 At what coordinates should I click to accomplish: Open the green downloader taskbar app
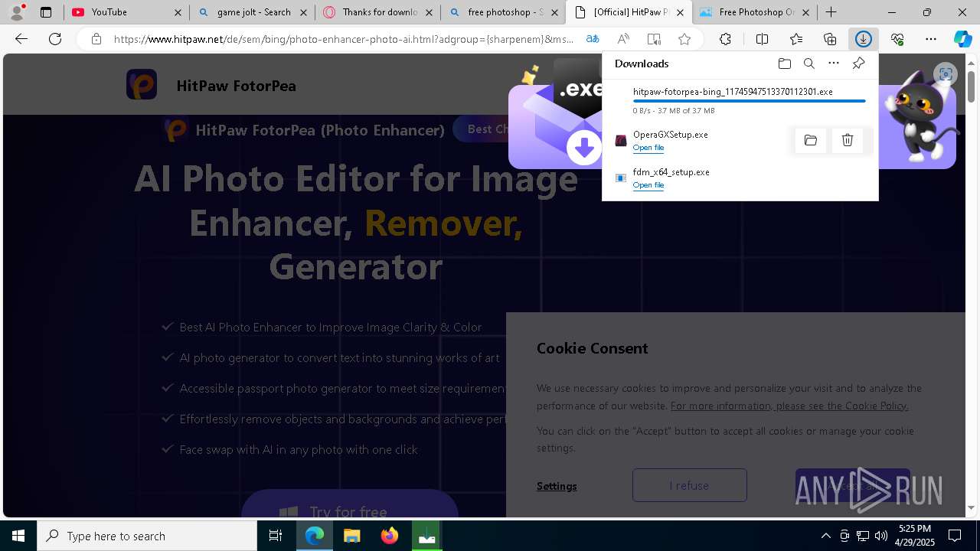pos(427,536)
